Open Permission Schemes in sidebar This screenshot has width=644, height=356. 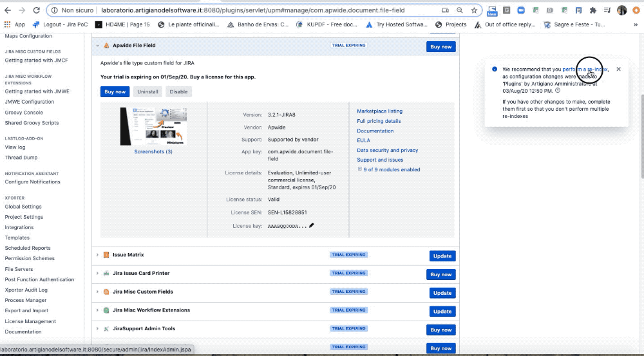coord(30,258)
